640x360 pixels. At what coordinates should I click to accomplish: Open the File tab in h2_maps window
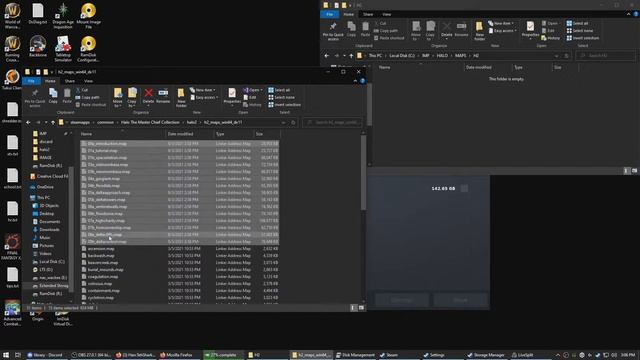(31, 81)
